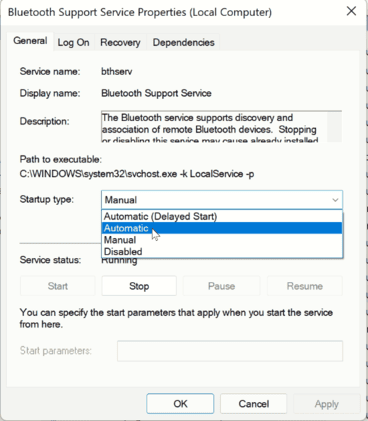Click the display name Bluetooth Support Service
This screenshot has width=368, height=421.
[156, 93]
